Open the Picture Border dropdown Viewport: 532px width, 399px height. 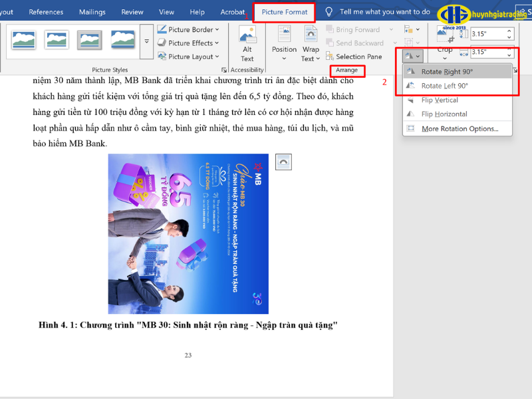[188, 29]
